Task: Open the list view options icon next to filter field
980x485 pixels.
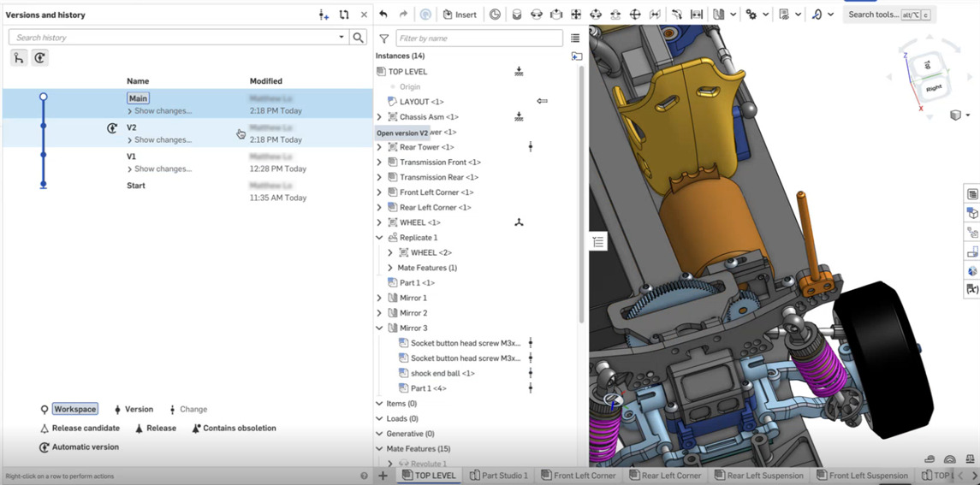Action: pyautogui.click(x=575, y=38)
